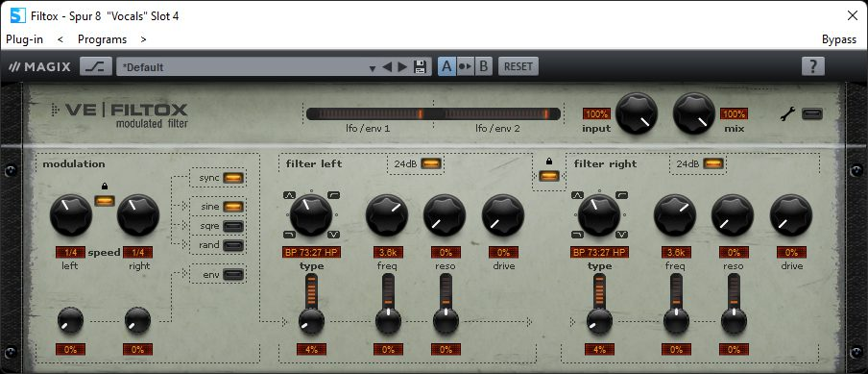The image size is (868, 374).
Task: Click the mix knob
Action: point(694,113)
